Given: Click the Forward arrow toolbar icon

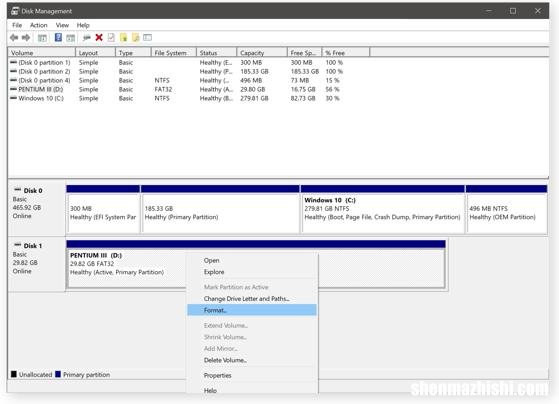Looking at the screenshot, I should (26, 37).
